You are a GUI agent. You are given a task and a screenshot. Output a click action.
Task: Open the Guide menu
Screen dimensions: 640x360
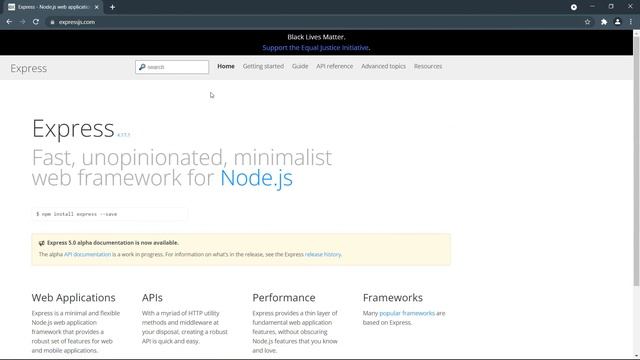[x=300, y=66]
